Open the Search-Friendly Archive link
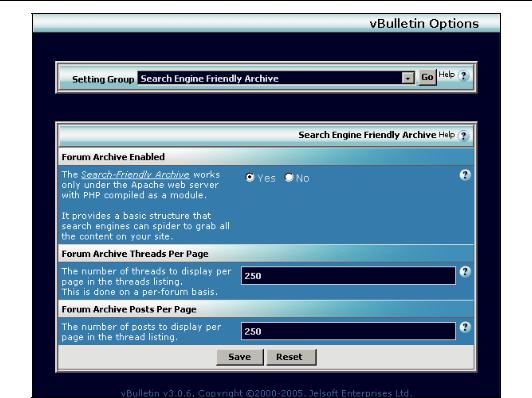The width and height of the screenshot is (532, 398). (135, 175)
